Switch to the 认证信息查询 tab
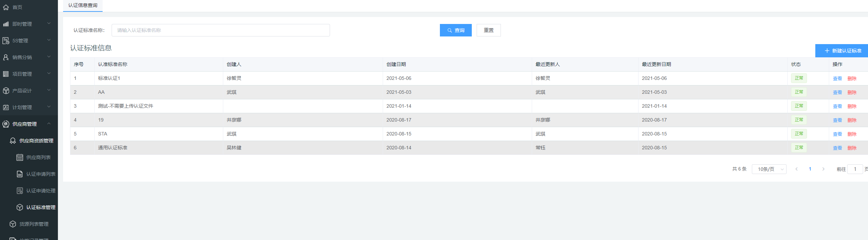Image resolution: width=868 pixels, height=240 pixels. (x=83, y=6)
